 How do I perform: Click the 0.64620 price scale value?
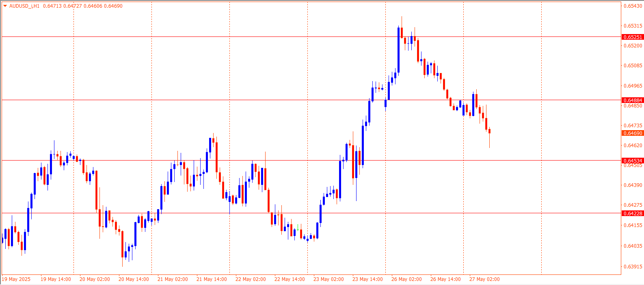click(633, 146)
